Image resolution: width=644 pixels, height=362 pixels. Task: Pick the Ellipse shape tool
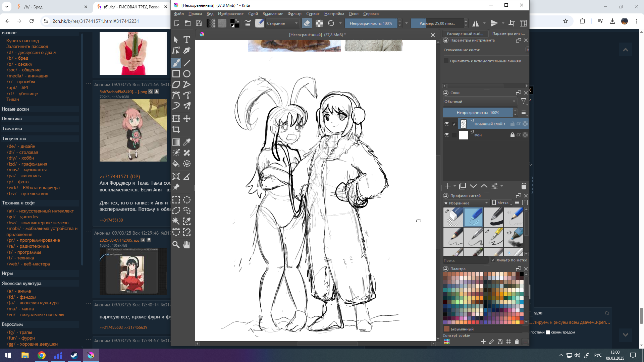coord(187,74)
